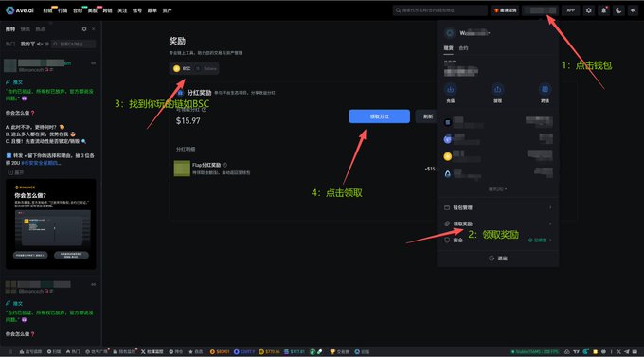Image resolution: width=644 pixels, height=357 pixels.
Task: Expand the token list show-more toggle
Action: (497, 189)
